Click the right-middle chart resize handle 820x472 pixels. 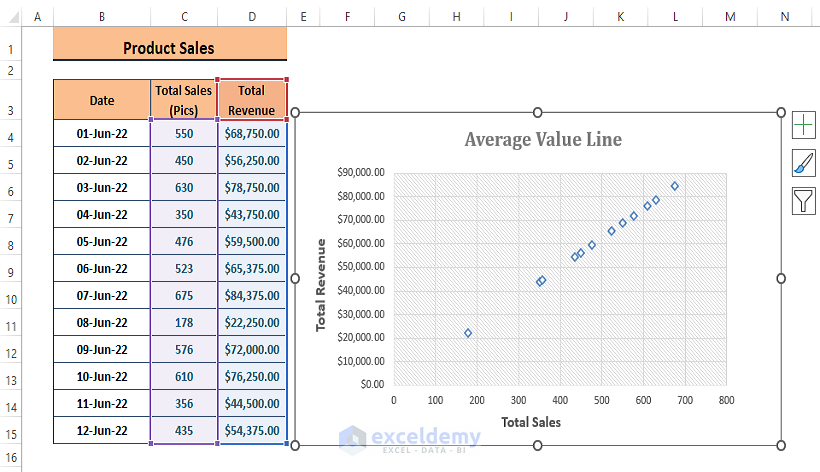click(x=781, y=278)
